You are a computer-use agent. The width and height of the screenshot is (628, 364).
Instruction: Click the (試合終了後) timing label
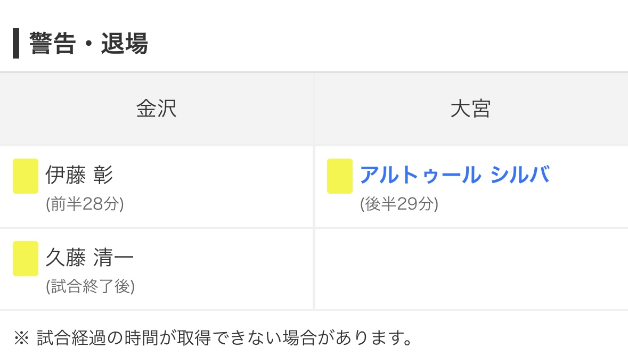(90, 286)
